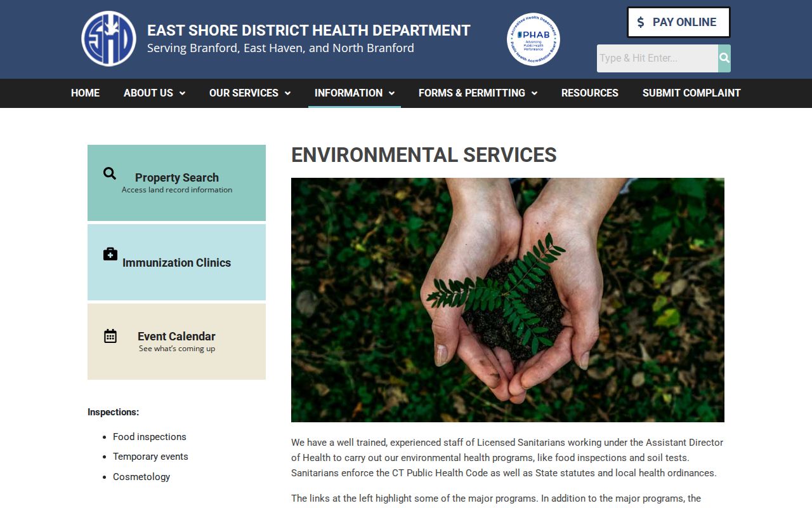Click the Environmental Services heading
The height and width of the screenshot is (508, 812).
pyautogui.click(x=424, y=155)
